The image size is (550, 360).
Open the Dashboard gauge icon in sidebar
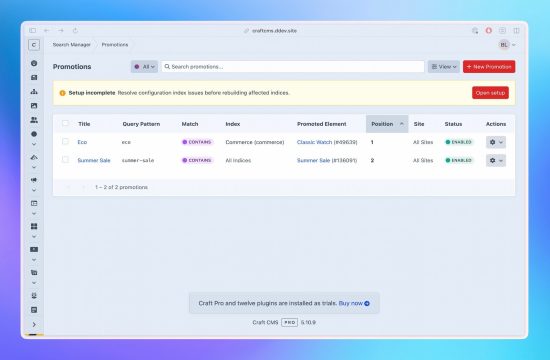click(34, 63)
